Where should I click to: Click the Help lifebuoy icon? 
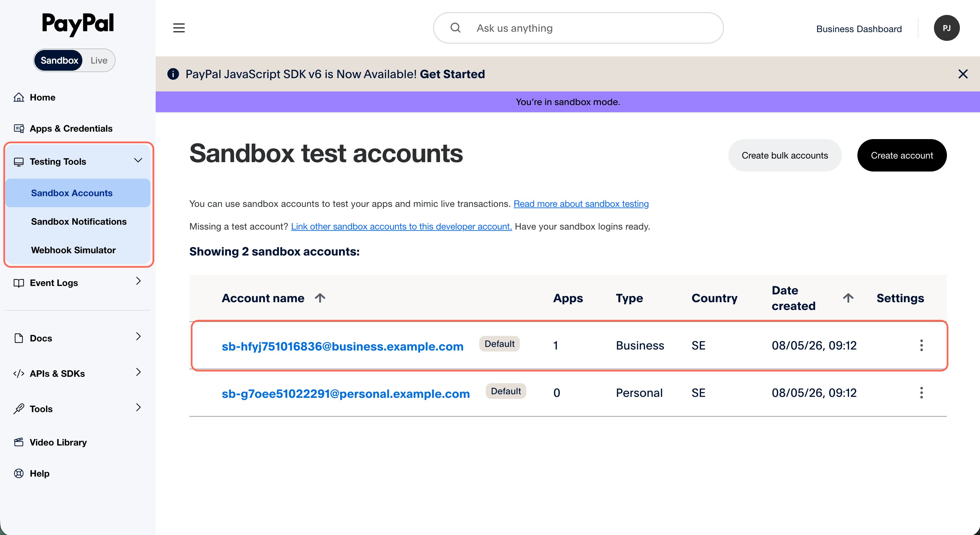(18, 473)
